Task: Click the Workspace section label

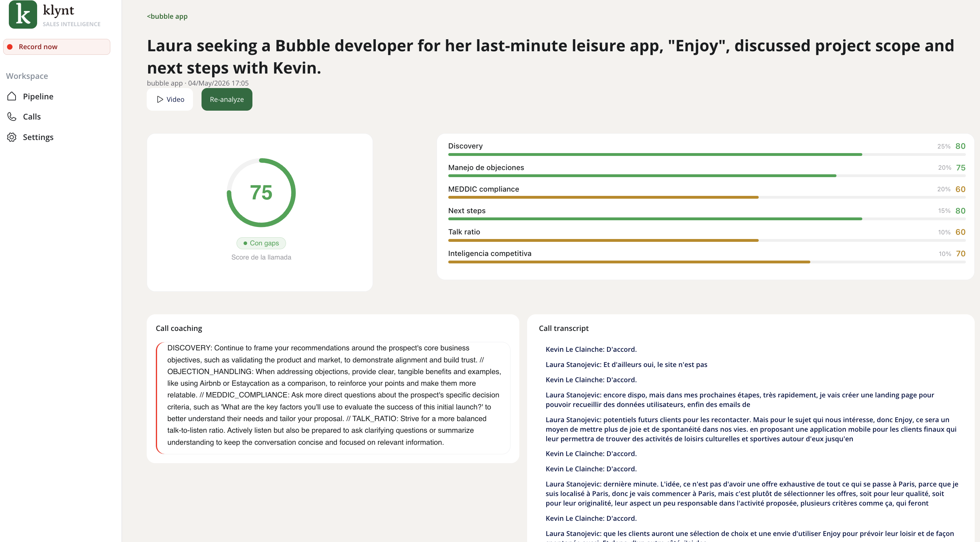Action: tap(27, 76)
